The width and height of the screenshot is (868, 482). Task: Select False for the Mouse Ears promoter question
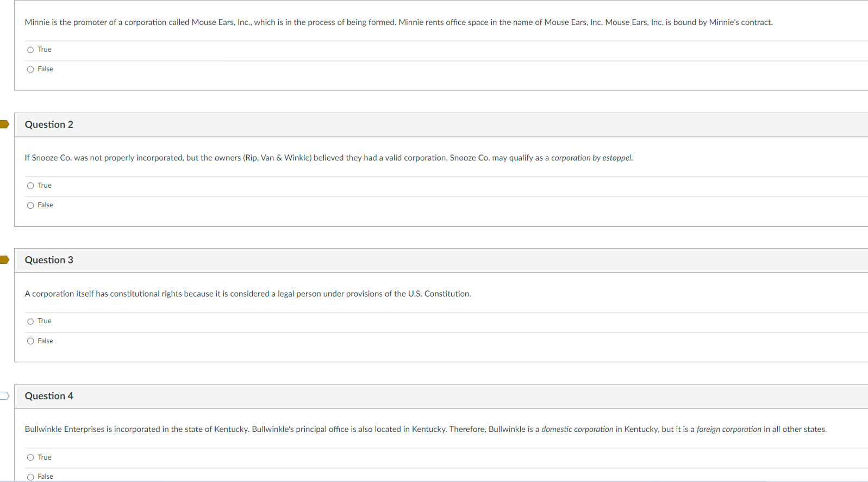coord(30,69)
